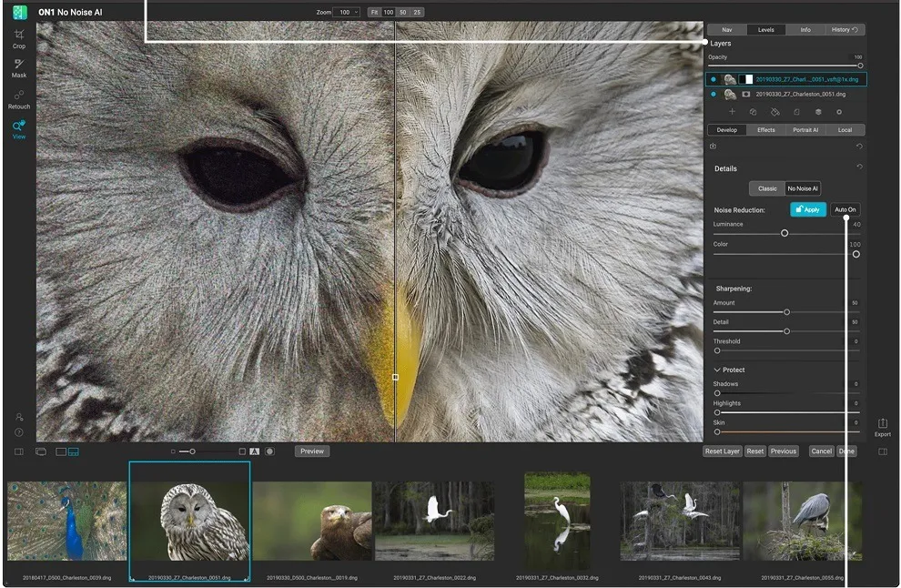
Task: Set zoom preset to 50
Action: (x=403, y=12)
